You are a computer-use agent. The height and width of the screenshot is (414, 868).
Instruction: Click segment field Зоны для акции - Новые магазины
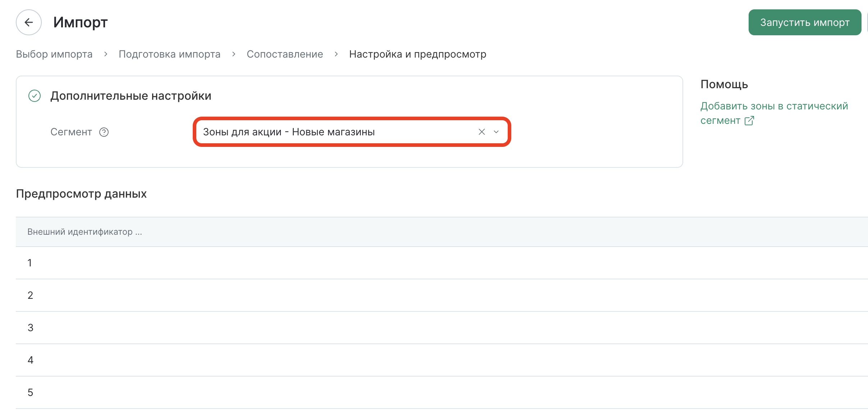coord(352,132)
